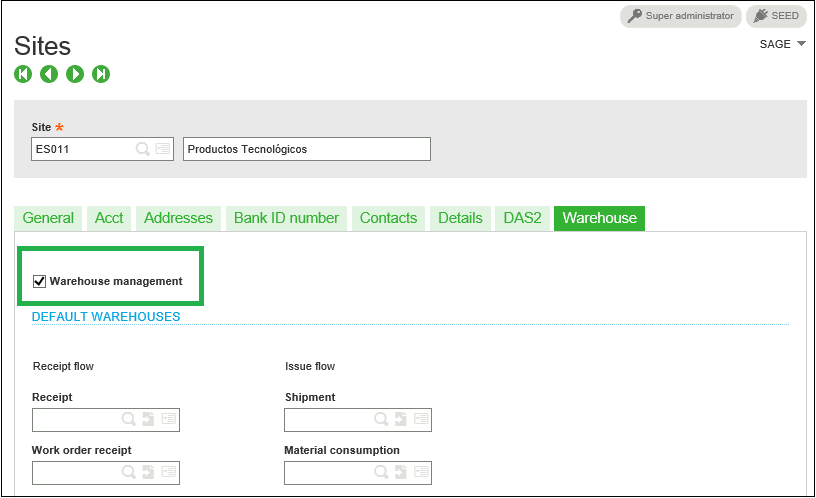The image size is (816, 498).
Task: Click the Shipment field jump-to arrow icon
Action: tap(401, 419)
